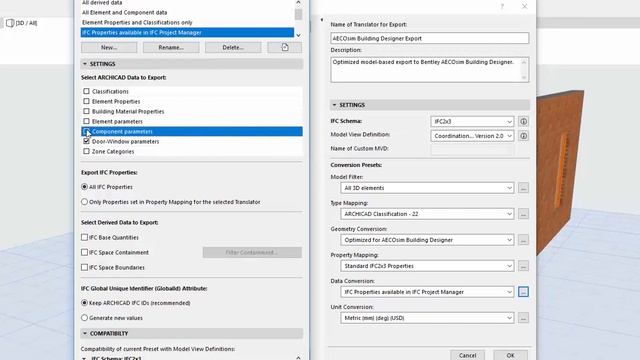Open the IFC Schema dropdown
640x360 pixels.
[x=472, y=121]
